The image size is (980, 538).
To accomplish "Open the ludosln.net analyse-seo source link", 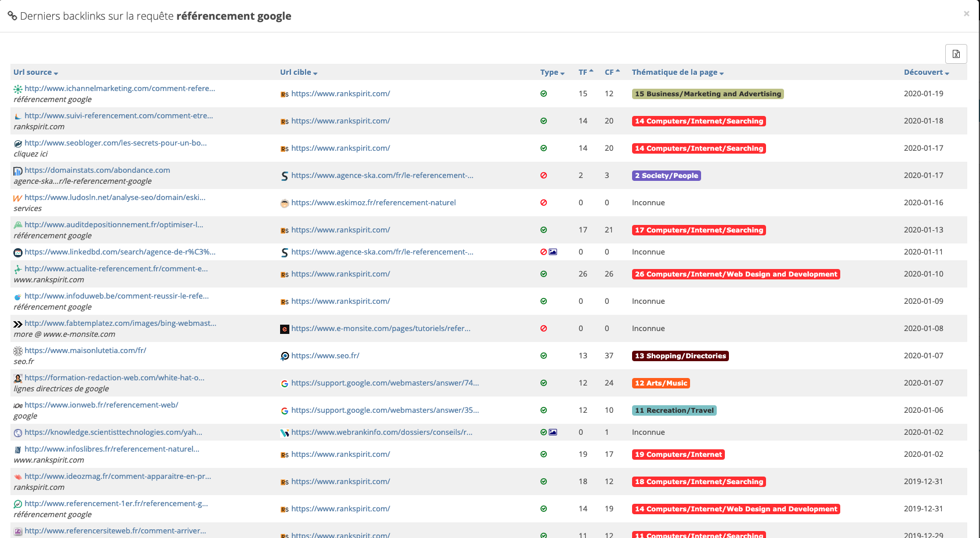I will click(115, 198).
